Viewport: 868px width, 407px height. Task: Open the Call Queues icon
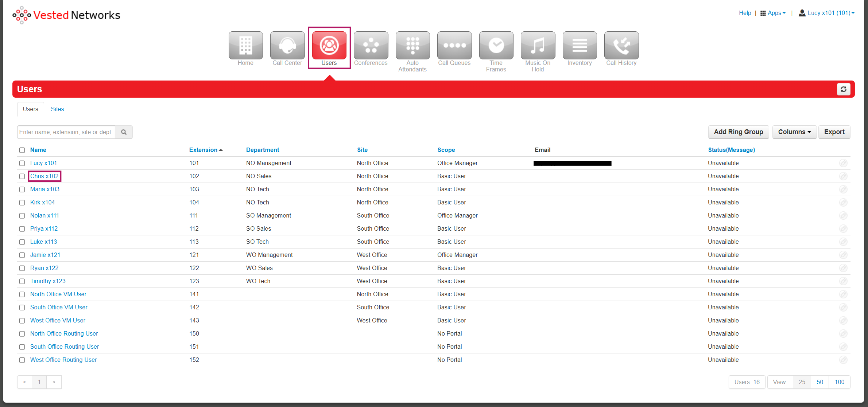[454, 46]
